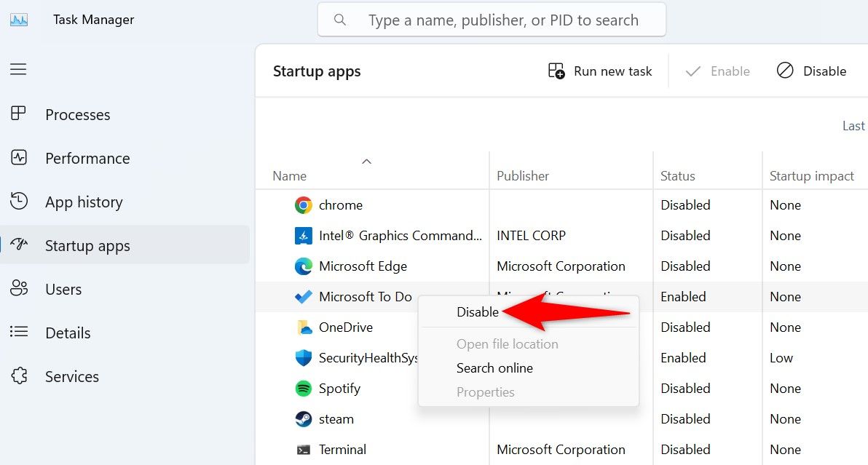The image size is (868, 465).
Task: Go to the Details panel
Action: [x=68, y=333]
